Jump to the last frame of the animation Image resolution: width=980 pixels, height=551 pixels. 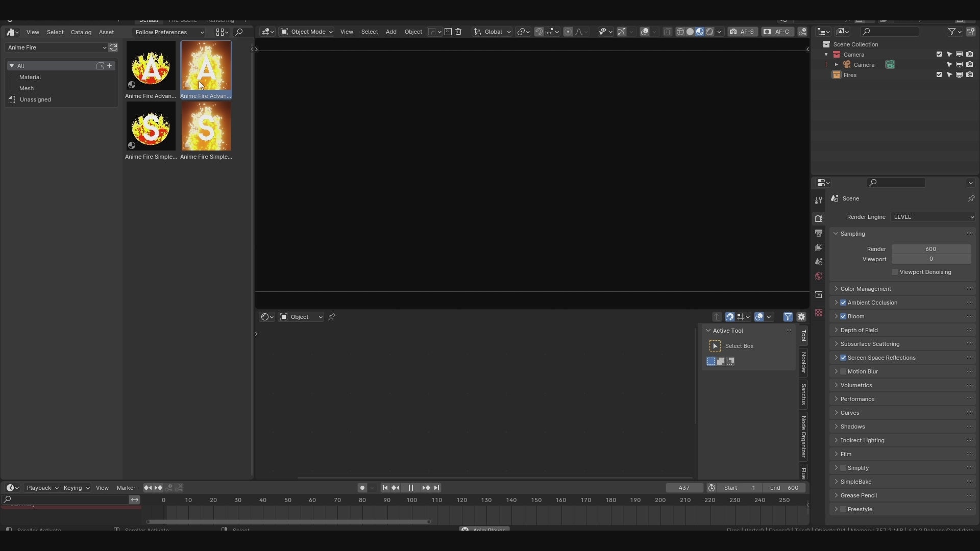(437, 488)
